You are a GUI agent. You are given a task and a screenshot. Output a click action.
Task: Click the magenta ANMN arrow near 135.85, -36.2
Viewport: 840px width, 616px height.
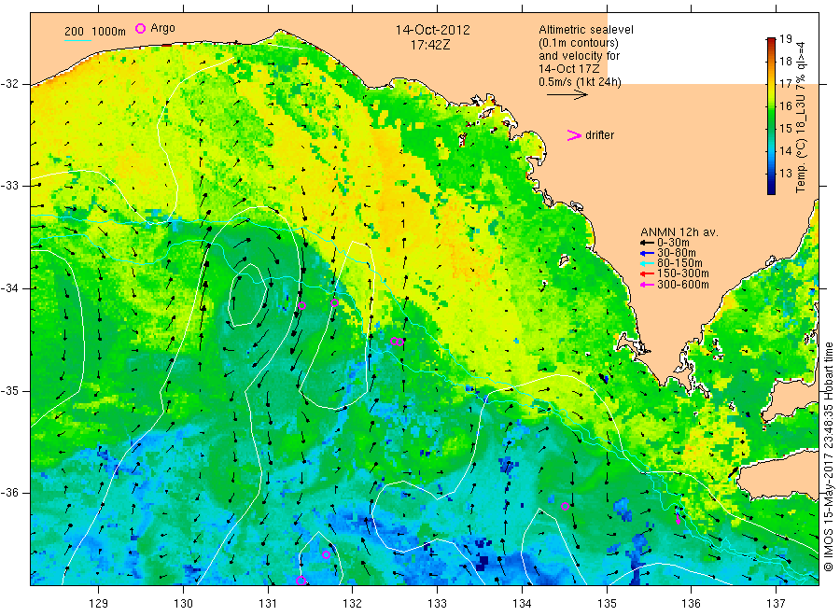(679, 518)
